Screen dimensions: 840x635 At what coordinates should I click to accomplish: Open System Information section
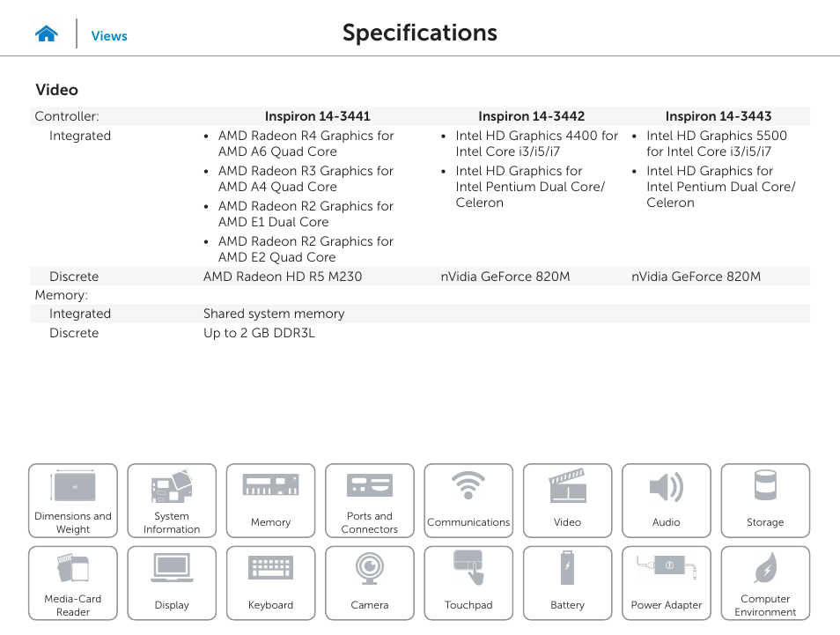(172, 500)
